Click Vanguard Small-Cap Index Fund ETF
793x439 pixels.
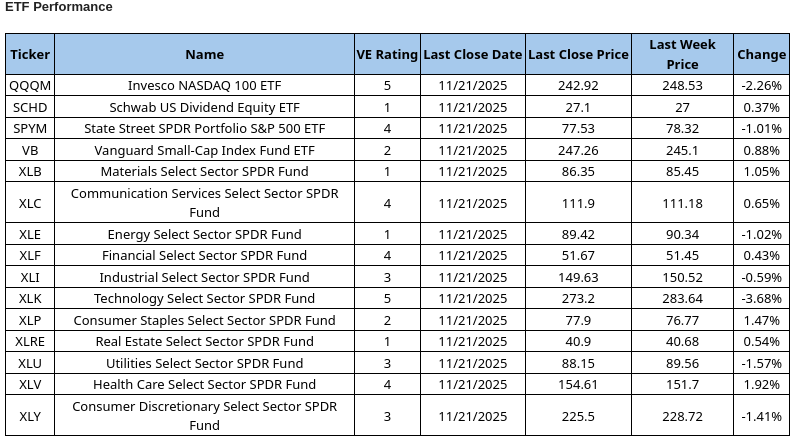click(x=204, y=150)
